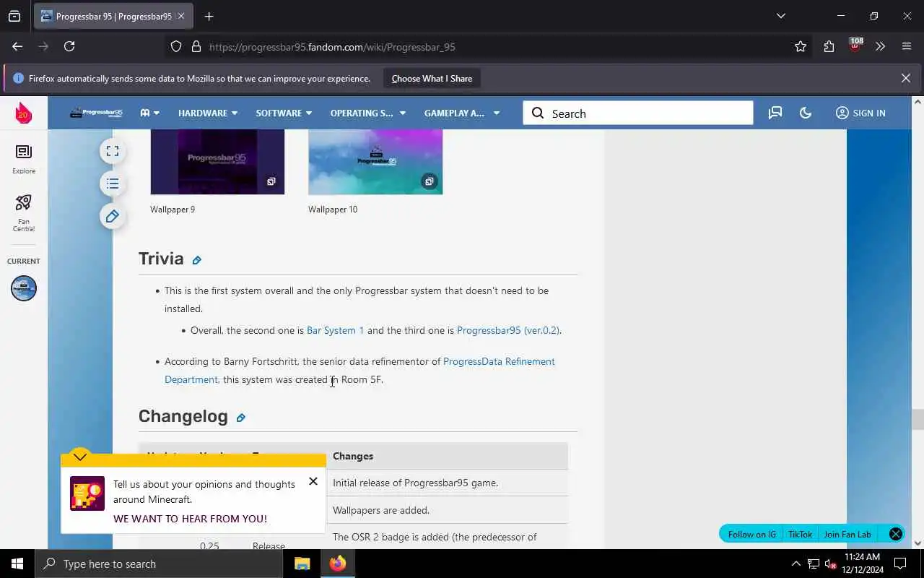Open a new browser tab
The height and width of the screenshot is (578, 924).
(209, 16)
